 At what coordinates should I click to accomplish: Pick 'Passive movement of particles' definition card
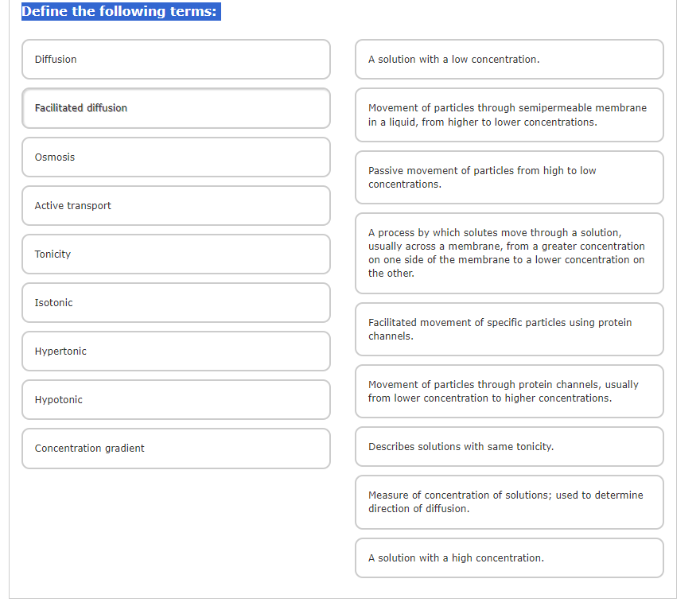click(x=509, y=177)
